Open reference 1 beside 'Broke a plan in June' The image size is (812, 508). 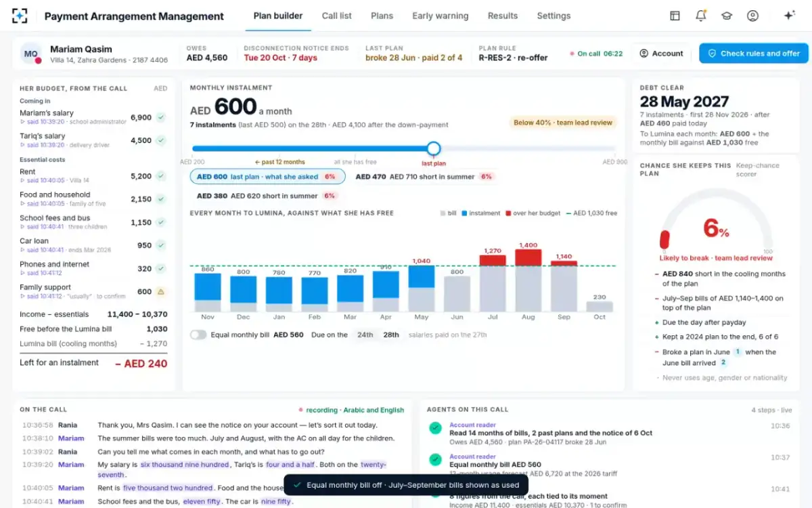click(x=738, y=352)
